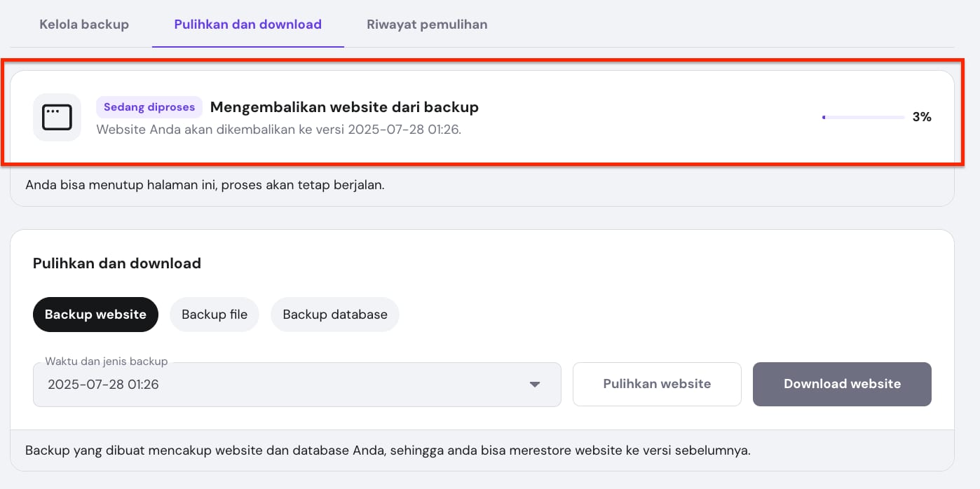Click the Mengembalikan website dari backup title
Screen dimensions: 980x489
344,107
